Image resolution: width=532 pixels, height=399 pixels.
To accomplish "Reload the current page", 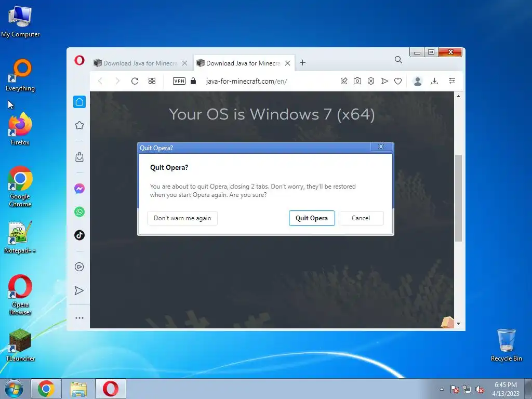I will pos(135,81).
